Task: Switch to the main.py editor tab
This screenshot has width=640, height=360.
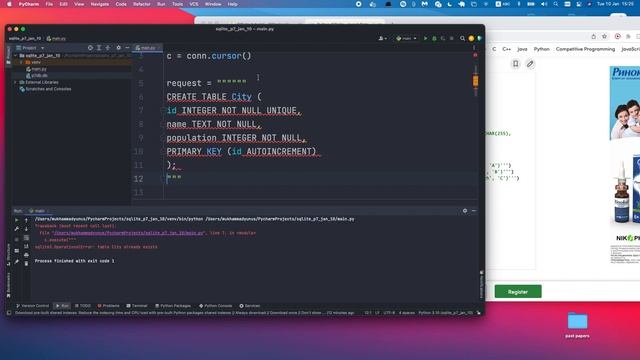Action: 147,48
